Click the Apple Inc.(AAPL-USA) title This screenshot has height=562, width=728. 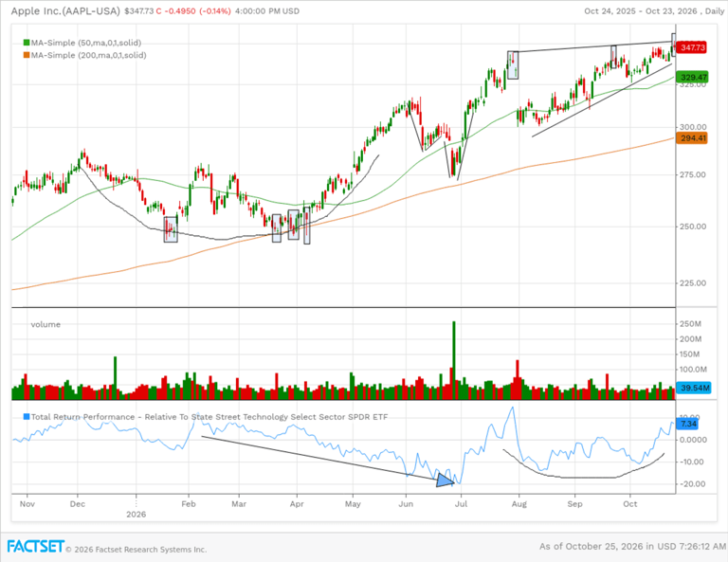[65, 10]
